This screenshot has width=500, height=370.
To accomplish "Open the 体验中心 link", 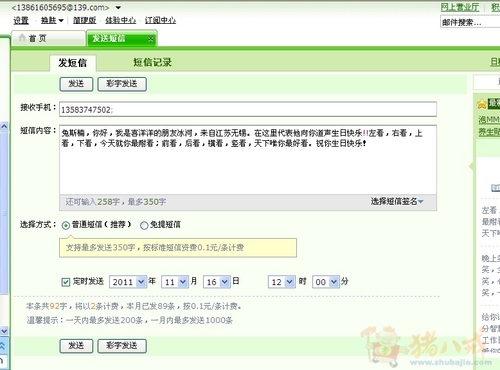I will (121, 21).
